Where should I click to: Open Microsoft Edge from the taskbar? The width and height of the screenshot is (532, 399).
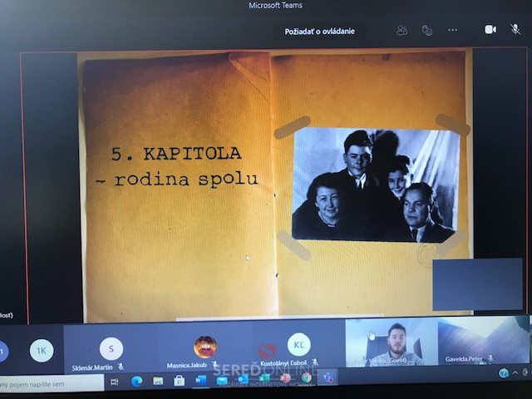(x=137, y=381)
